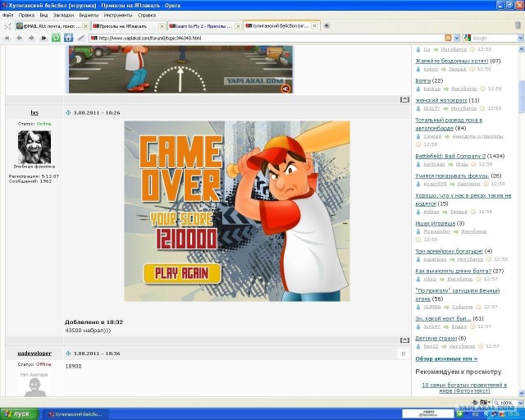Open the Home page icon
The width and height of the screenshot is (525, 420).
point(68,38)
